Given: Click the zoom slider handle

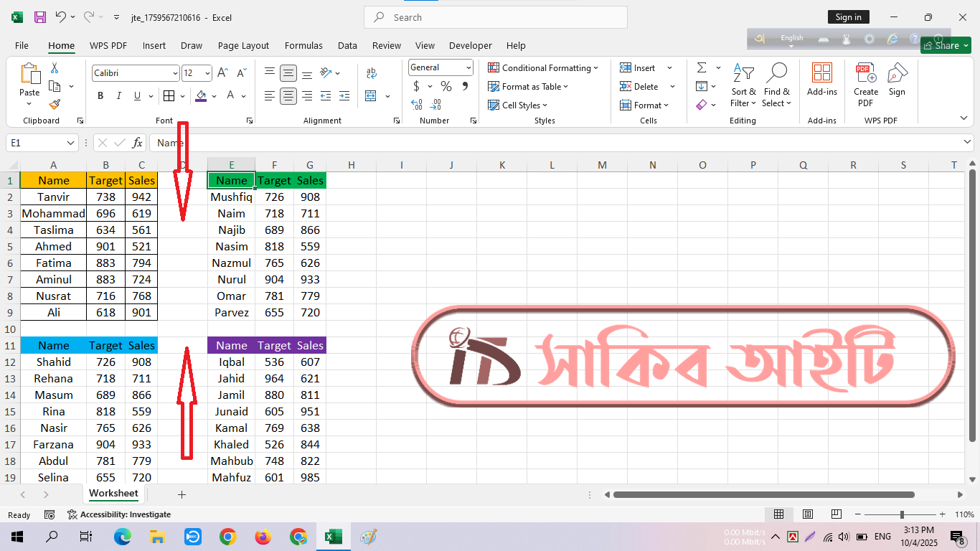Looking at the screenshot, I should pyautogui.click(x=902, y=514).
